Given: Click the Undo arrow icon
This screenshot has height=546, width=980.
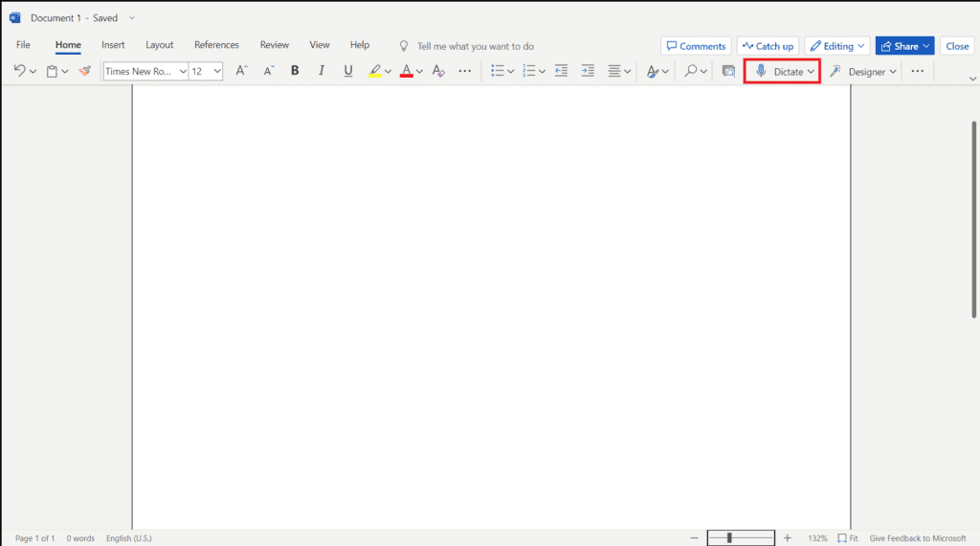Looking at the screenshot, I should (19, 71).
